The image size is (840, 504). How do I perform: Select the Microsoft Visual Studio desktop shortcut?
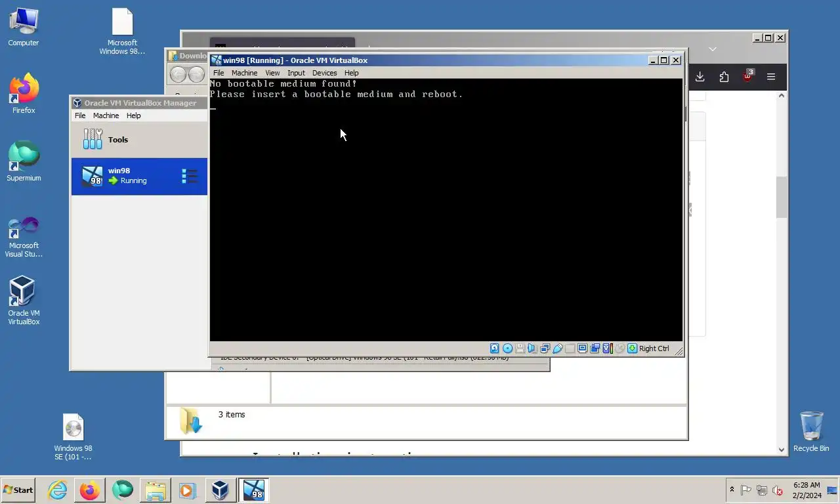(24, 237)
